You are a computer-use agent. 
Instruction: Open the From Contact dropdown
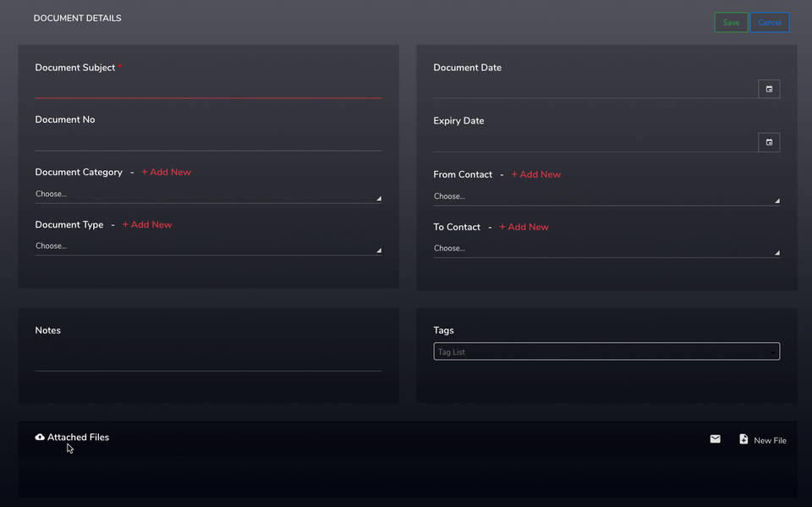pos(606,196)
